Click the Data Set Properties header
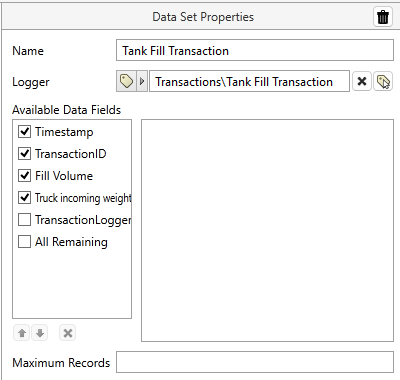The width and height of the screenshot is (400, 380). click(203, 17)
